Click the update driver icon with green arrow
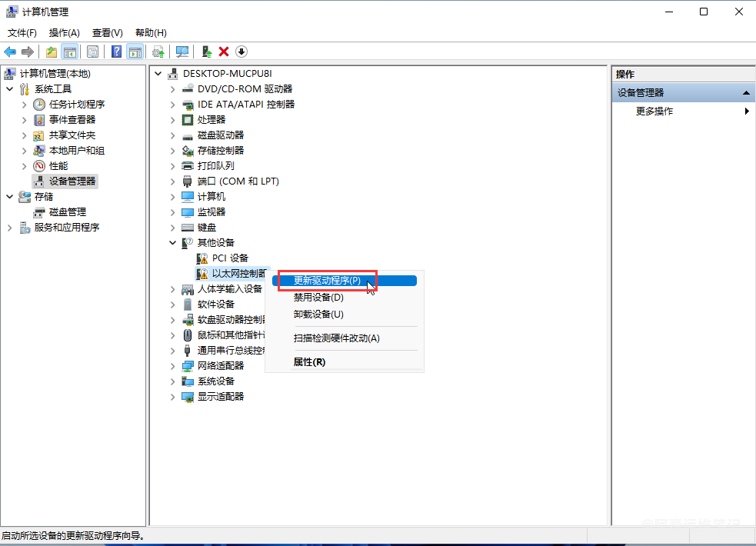The height and width of the screenshot is (546, 756). (x=206, y=52)
